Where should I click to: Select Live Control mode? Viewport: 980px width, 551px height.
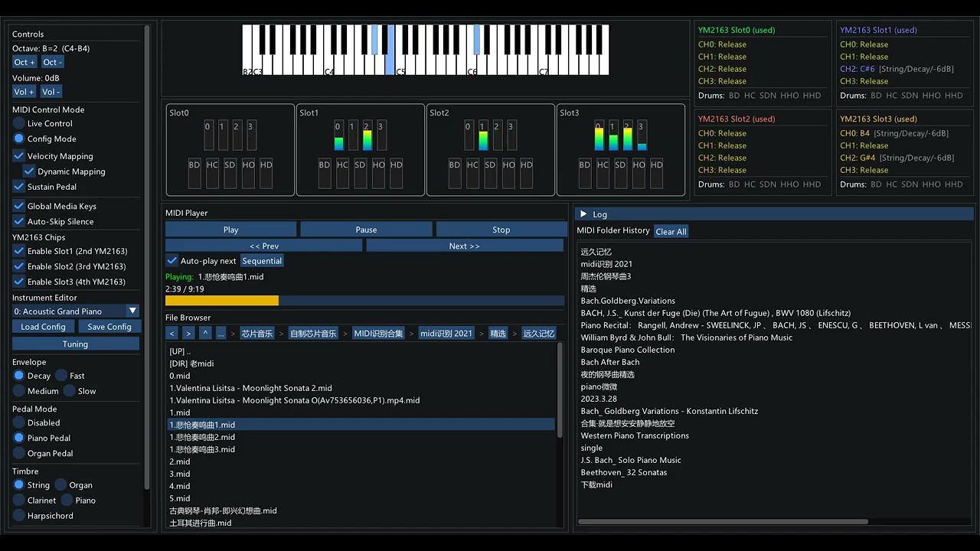pos(43,123)
